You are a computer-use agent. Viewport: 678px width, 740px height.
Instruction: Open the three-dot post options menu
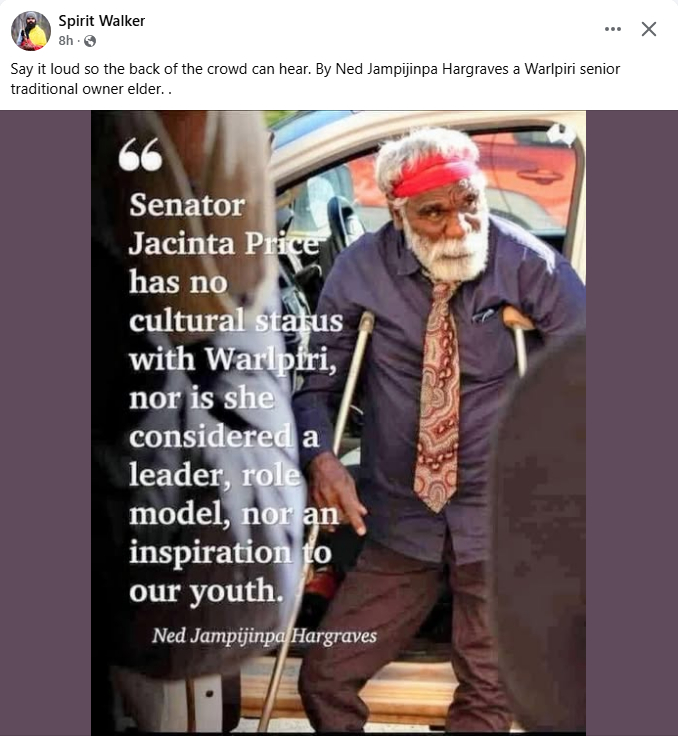pyautogui.click(x=612, y=29)
